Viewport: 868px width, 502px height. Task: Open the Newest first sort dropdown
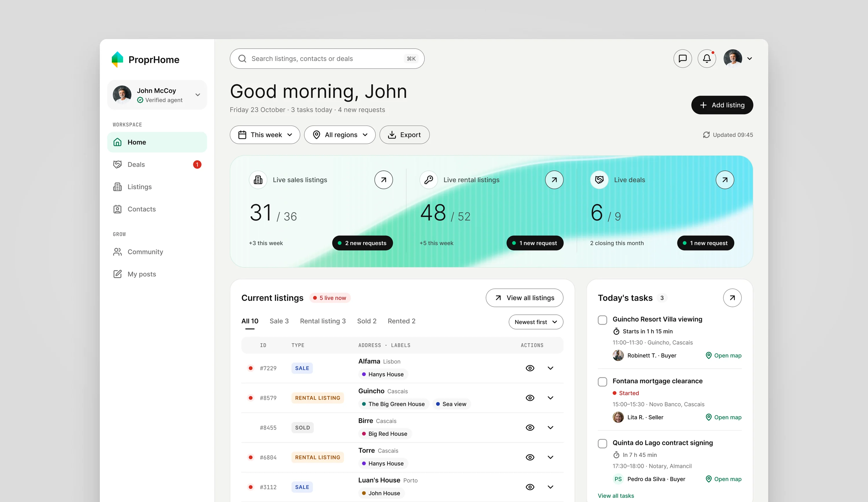click(536, 322)
